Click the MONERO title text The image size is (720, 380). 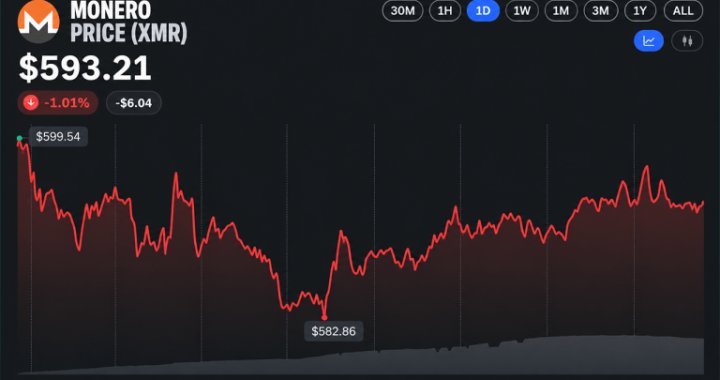(x=110, y=10)
